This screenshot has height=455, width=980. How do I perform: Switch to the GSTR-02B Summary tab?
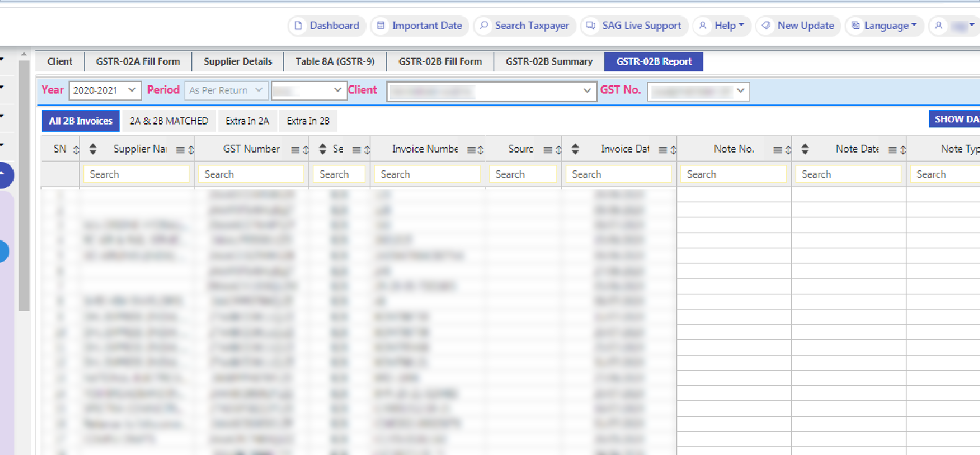(548, 62)
